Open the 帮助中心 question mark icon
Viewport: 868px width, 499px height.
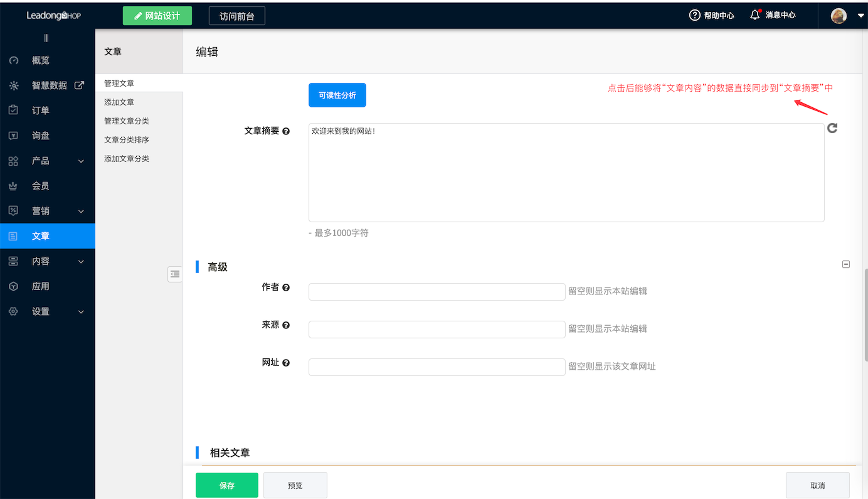[x=694, y=14]
